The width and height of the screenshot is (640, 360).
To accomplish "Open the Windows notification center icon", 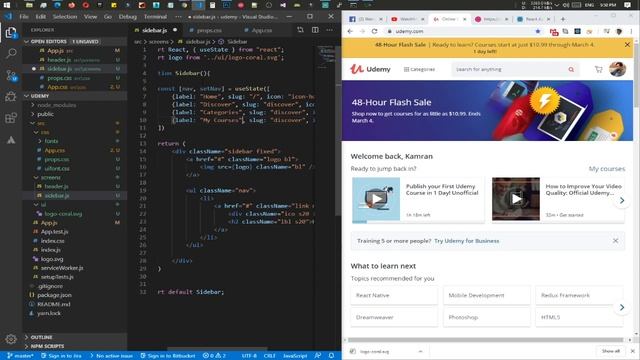I will pos(628,5).
